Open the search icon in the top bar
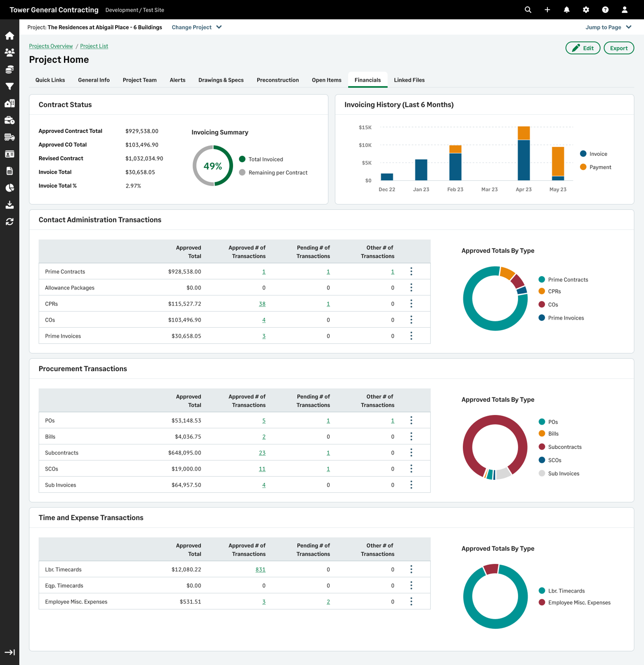 click(x=528, y=9)
